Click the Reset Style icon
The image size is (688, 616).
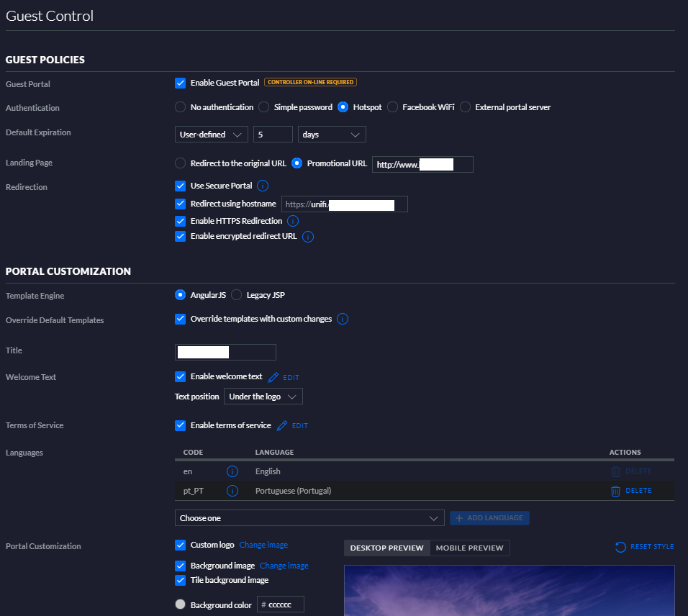[620, 547]
